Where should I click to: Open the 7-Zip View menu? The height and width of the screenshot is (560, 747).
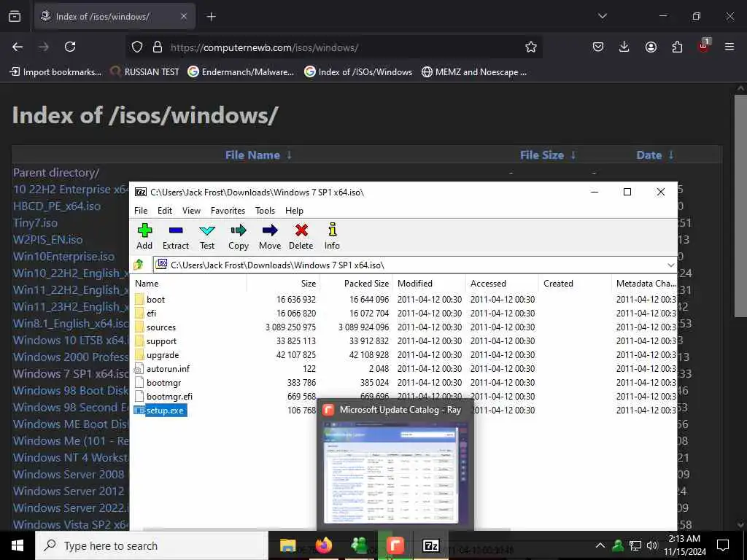pos(191,211)
